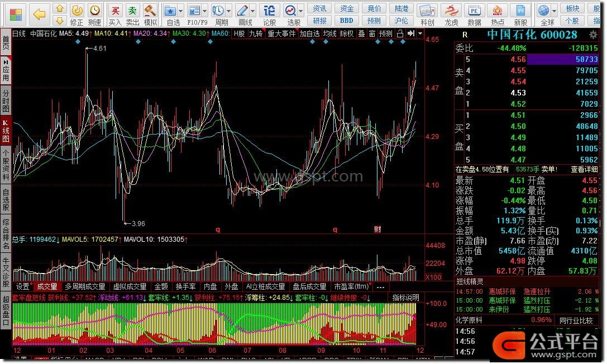607x364 pixels.
Task: Click the 卖出 sell icon
Action: point(132,15)
